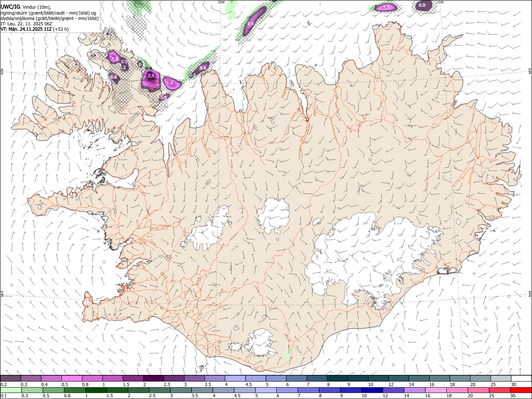The image size is (532, 399).
Task: Pick the bright pink upper swatch starting at 0.5
Action: pos(72,378)
